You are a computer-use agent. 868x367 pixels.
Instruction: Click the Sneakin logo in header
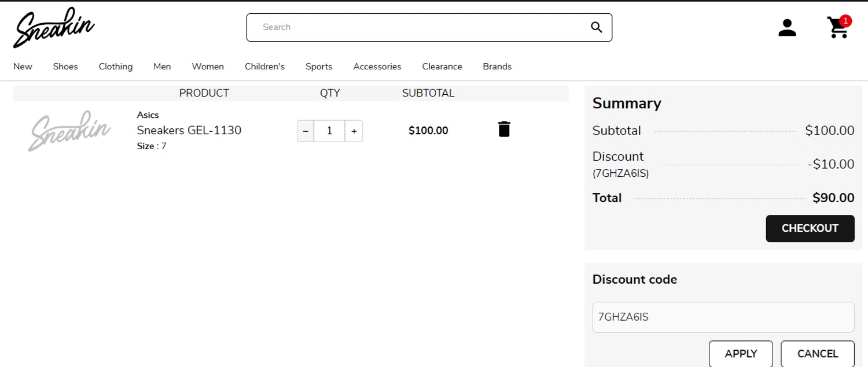54,27
